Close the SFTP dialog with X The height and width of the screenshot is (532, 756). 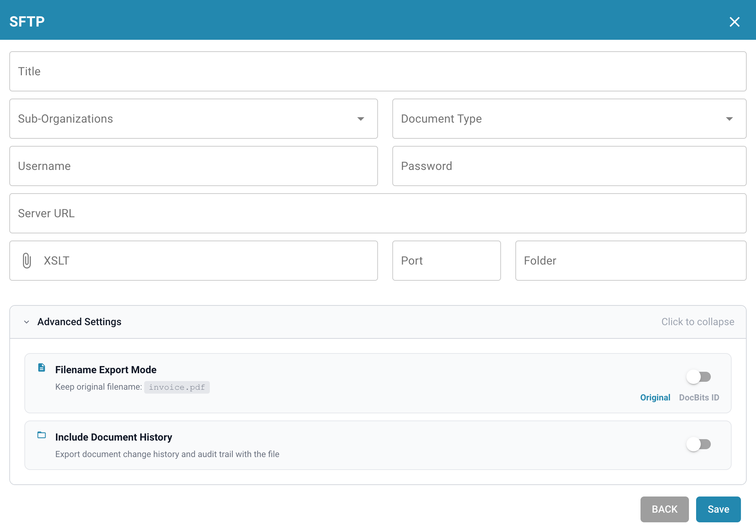point(734,22)
